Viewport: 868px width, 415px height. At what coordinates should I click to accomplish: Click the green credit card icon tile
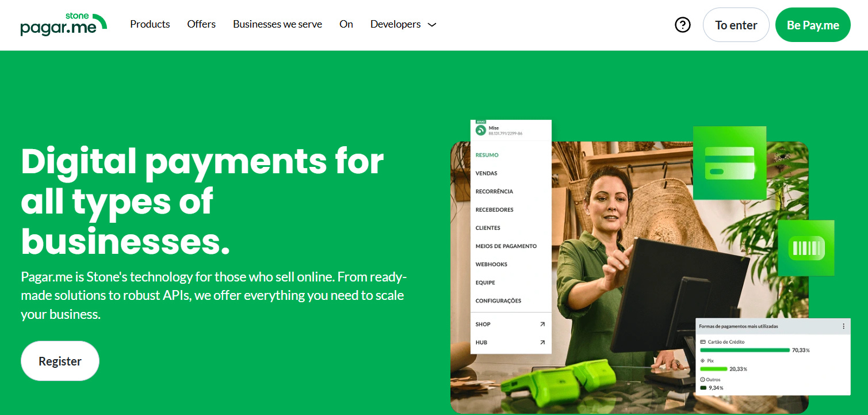(729, 163)
